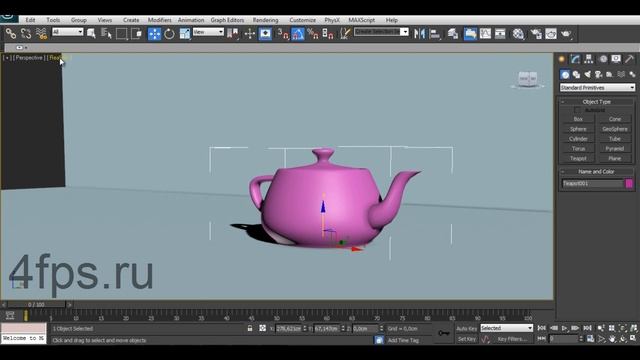The width and height of the screenshot is (640, 360).
Task: Select the Lights create category icon
Action: point(587,74)
